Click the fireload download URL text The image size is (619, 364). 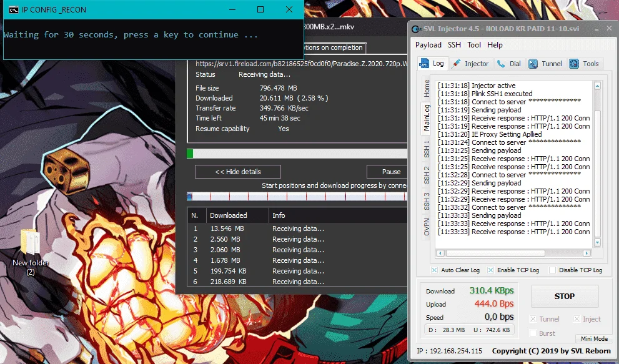tap(301, 64)
